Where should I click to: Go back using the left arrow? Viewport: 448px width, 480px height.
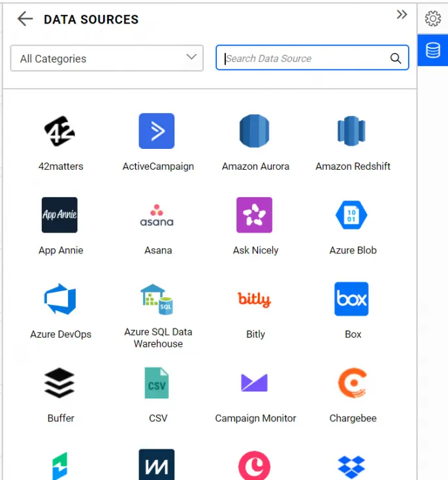25,19
